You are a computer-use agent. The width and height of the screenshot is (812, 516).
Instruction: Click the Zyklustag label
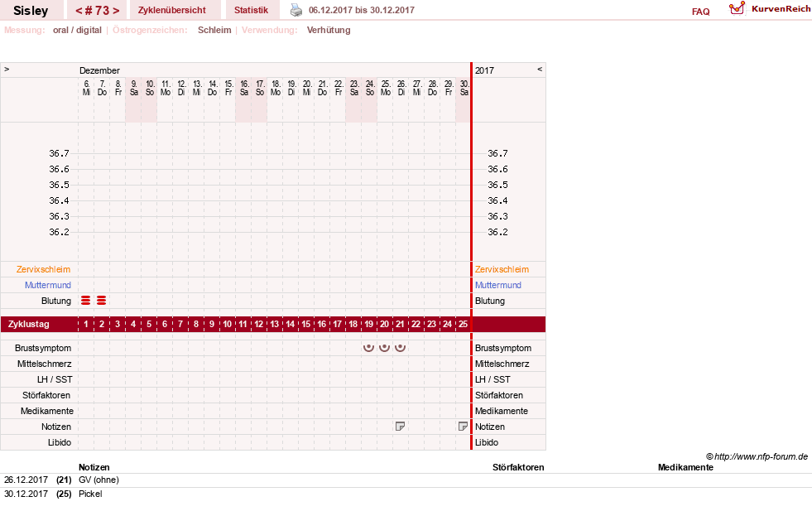point(28,325)
